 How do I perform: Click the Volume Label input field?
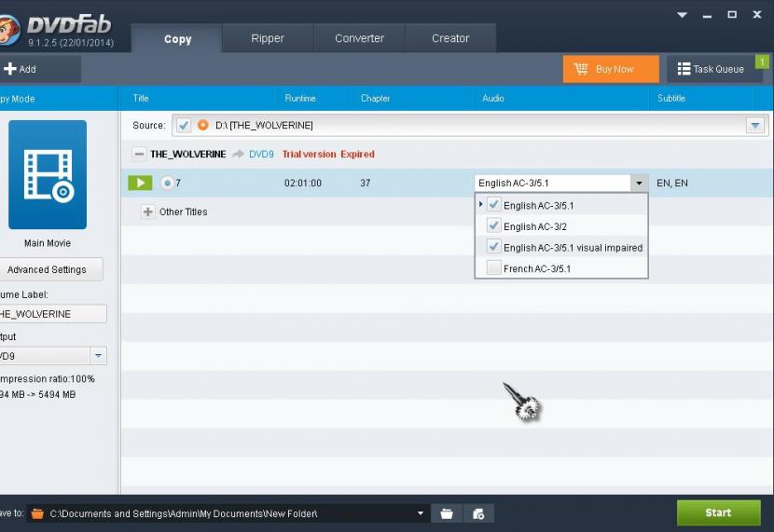pos(53,314)
